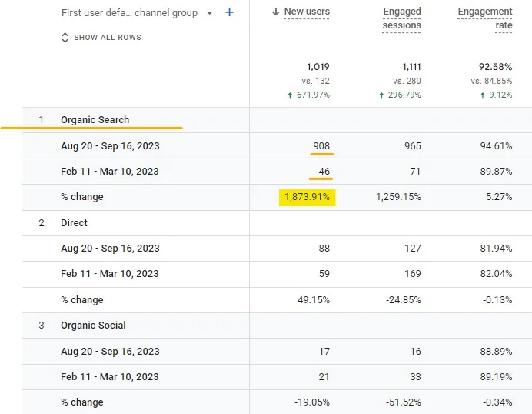Click the 88 new users value for Direct
532x414 pixels.
324,249
